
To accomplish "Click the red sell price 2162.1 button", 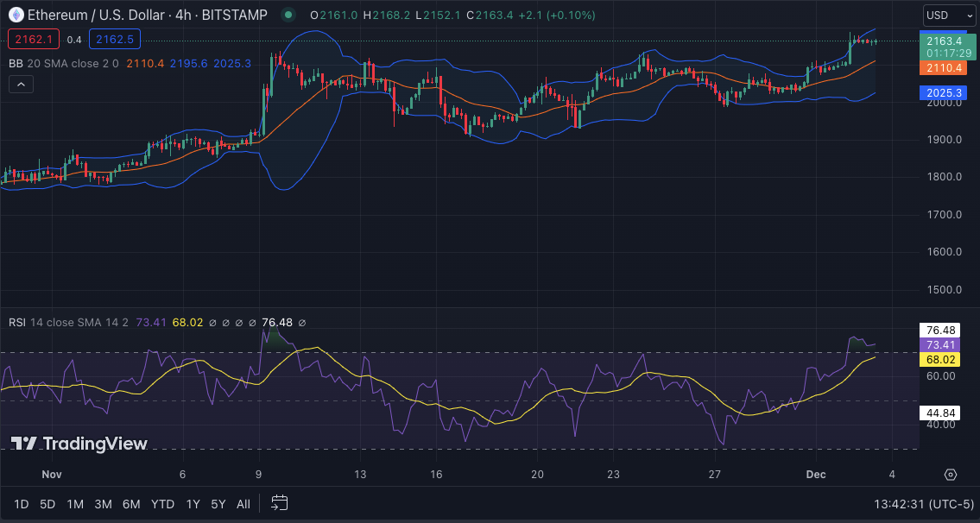I will pyautogui.click(x=33, y=39).
